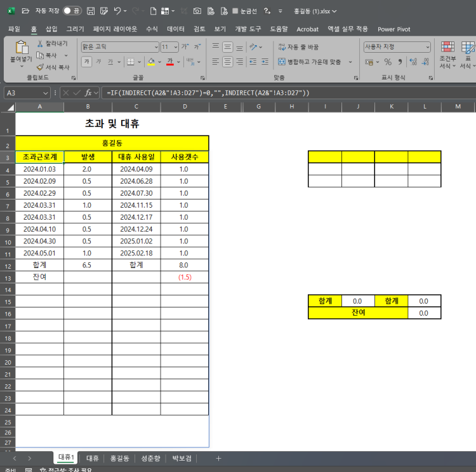This screenshot has width=476, height=472.
Task: Click the decrease indent icon
Action: [253, 62]
